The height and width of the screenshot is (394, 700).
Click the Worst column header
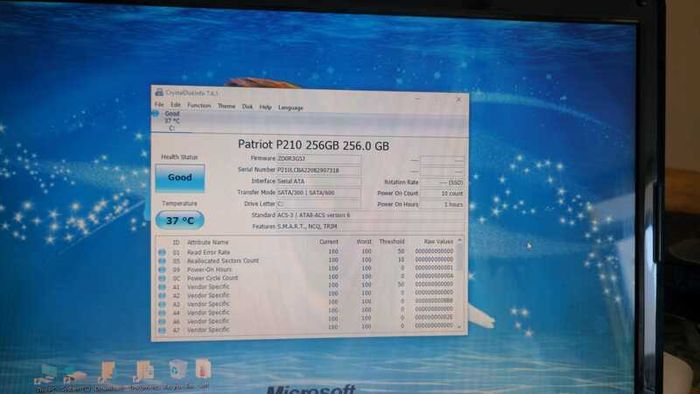coord(364,242)
